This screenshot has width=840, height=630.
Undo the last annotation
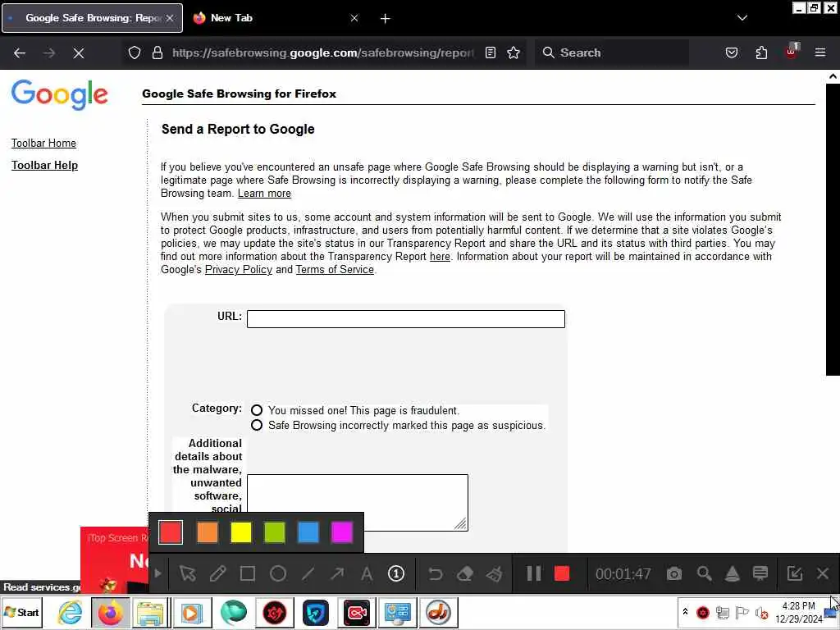435,573
